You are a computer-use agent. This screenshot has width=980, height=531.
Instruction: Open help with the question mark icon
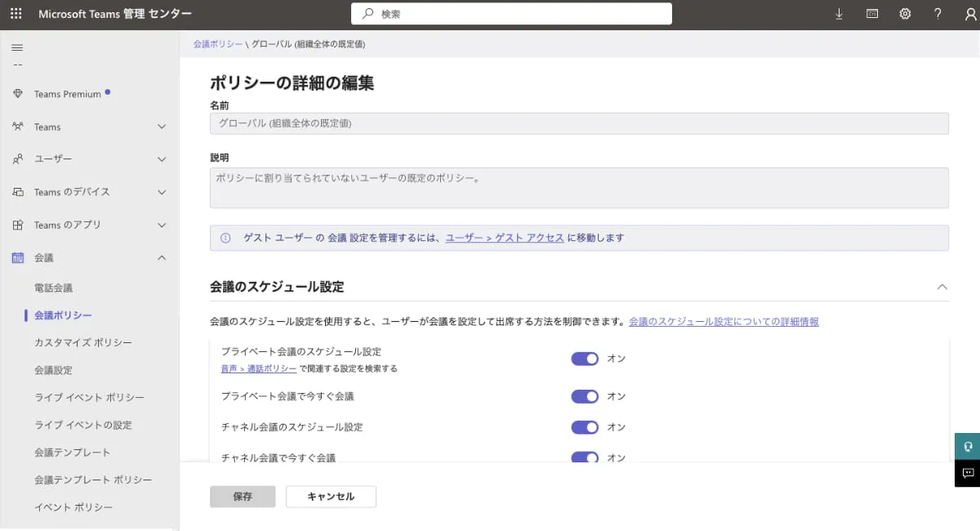[x=938, y=13]
